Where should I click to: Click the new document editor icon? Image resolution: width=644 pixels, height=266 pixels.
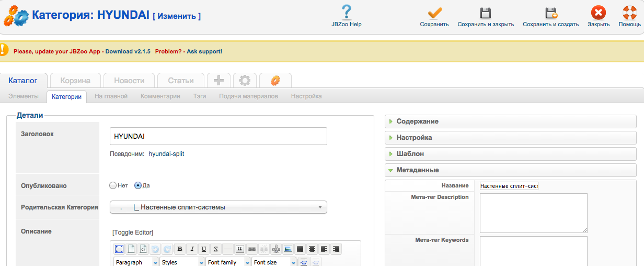pos(131,249)
